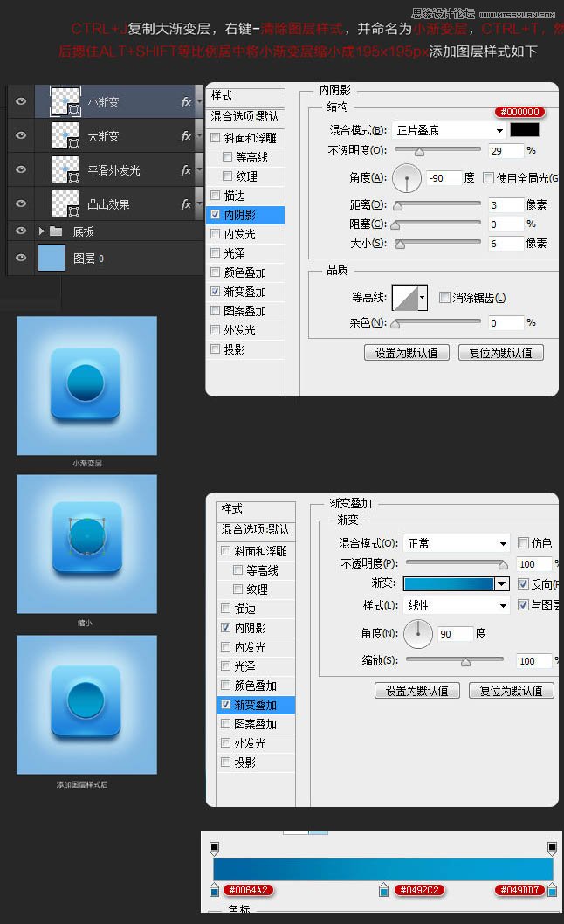Select 混合选项:默认 in the 渐变叠加 dialog
This screenshot has height=924, width=564.
click(255, 530)
